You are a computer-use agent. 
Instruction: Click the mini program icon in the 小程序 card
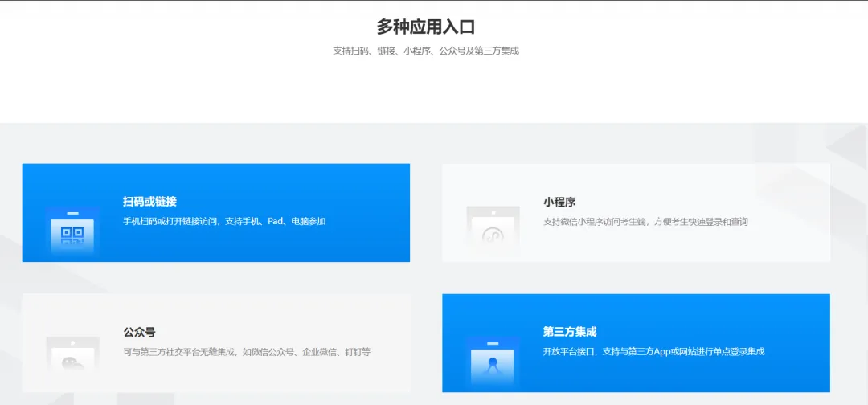493,235
